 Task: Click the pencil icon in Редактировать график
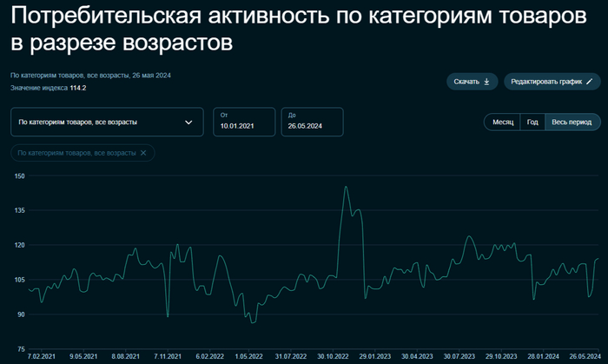point(590,82)
